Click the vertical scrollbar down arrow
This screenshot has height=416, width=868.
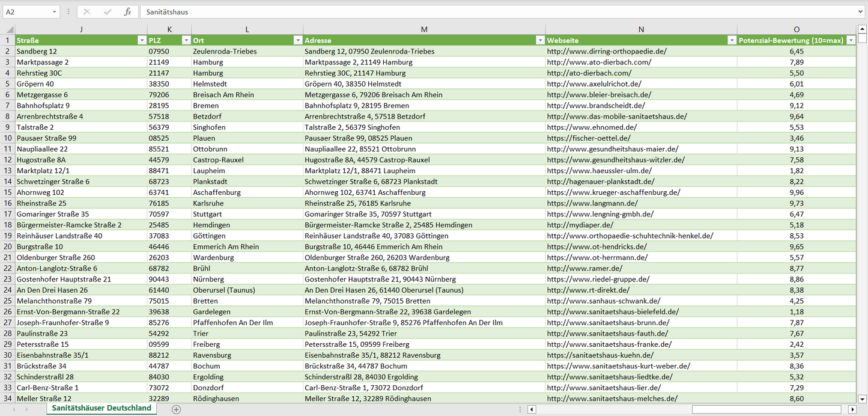862,398
